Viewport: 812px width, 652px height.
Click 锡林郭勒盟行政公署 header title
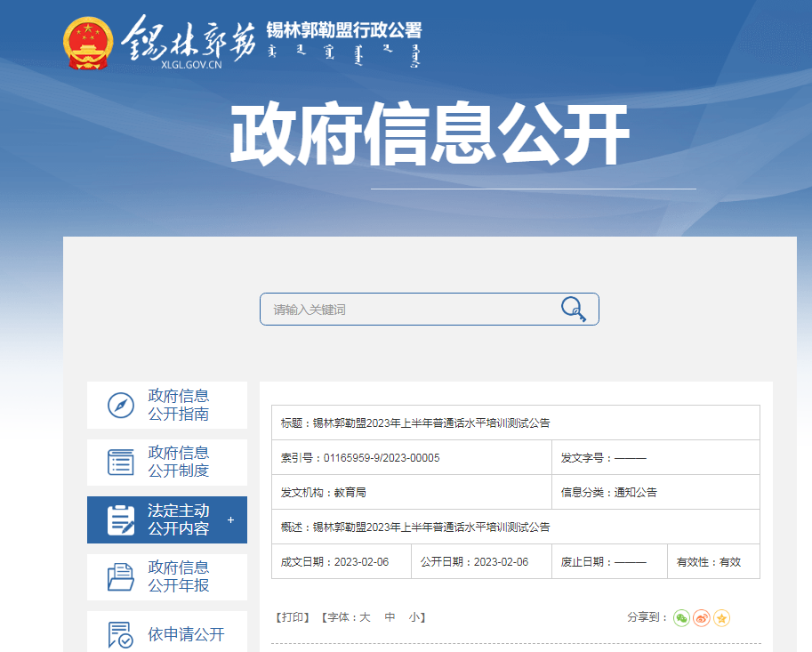pos(344,30)
